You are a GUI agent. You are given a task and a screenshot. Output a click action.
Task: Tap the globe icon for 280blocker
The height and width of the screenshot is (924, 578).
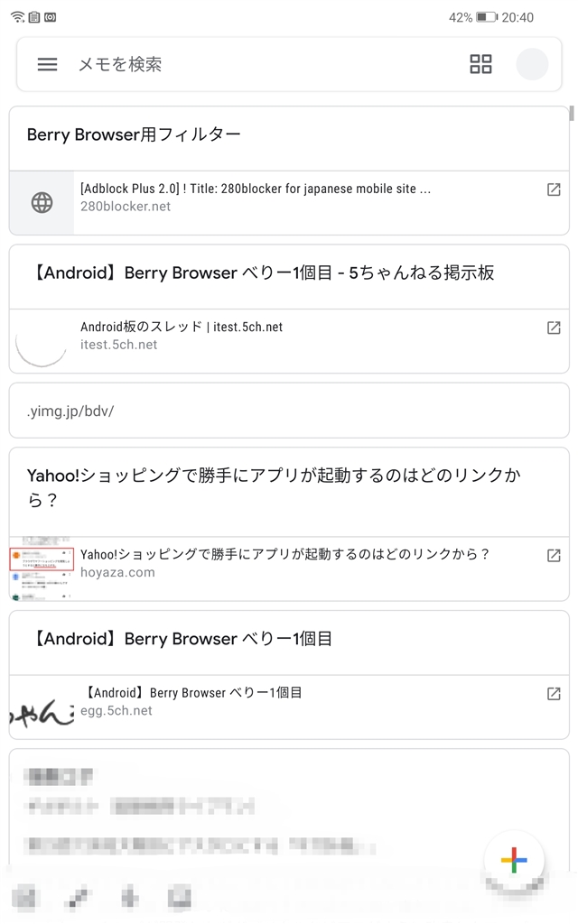click(x=42, y=203)
